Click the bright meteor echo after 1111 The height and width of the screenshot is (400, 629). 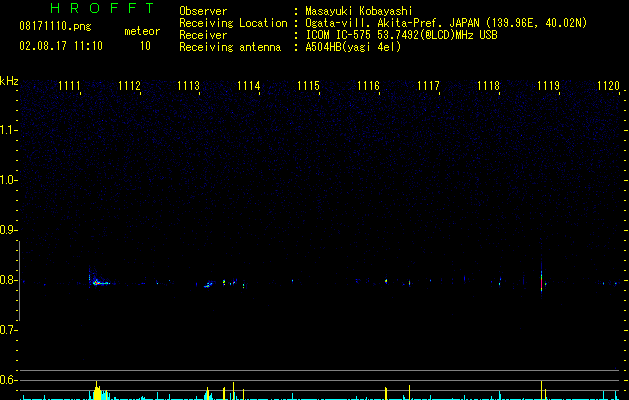[98, 282]
